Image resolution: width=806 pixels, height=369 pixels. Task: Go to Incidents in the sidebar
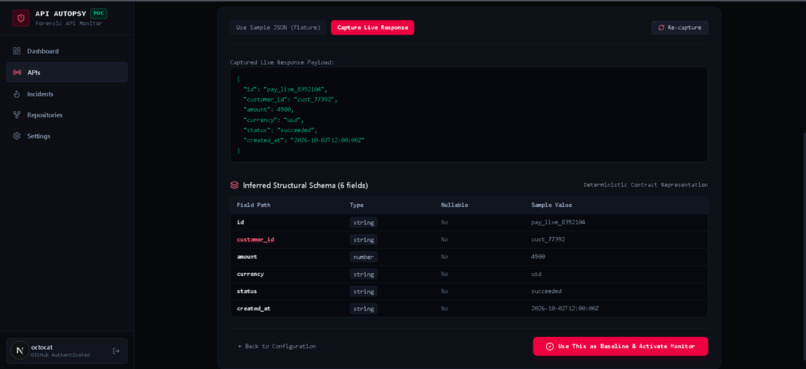(x=67, y=94)
